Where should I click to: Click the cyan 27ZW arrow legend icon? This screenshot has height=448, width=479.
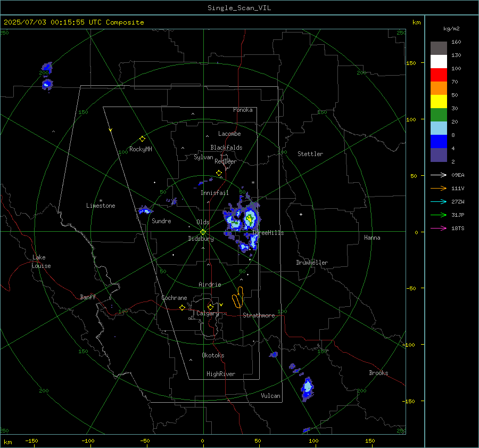[x=439, y=202]
